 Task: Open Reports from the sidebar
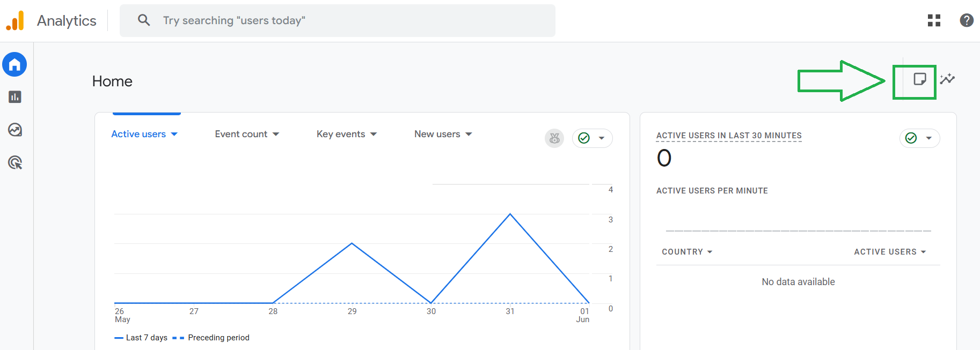[x=14, y=97]
